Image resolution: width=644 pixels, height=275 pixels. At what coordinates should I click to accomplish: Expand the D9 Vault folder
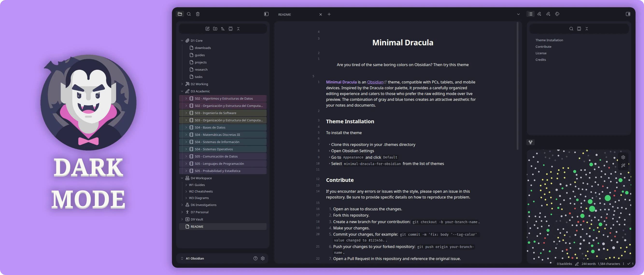click(182, 219)
